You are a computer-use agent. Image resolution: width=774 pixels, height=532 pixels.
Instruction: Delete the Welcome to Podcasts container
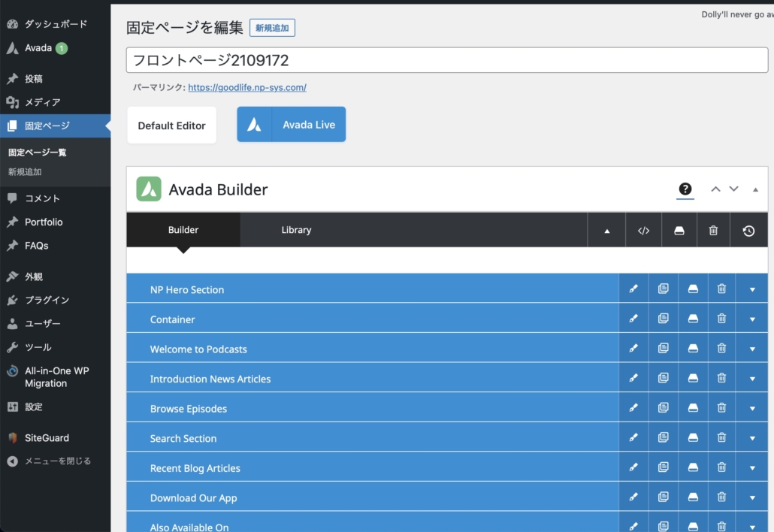click(x=721, y=348)
